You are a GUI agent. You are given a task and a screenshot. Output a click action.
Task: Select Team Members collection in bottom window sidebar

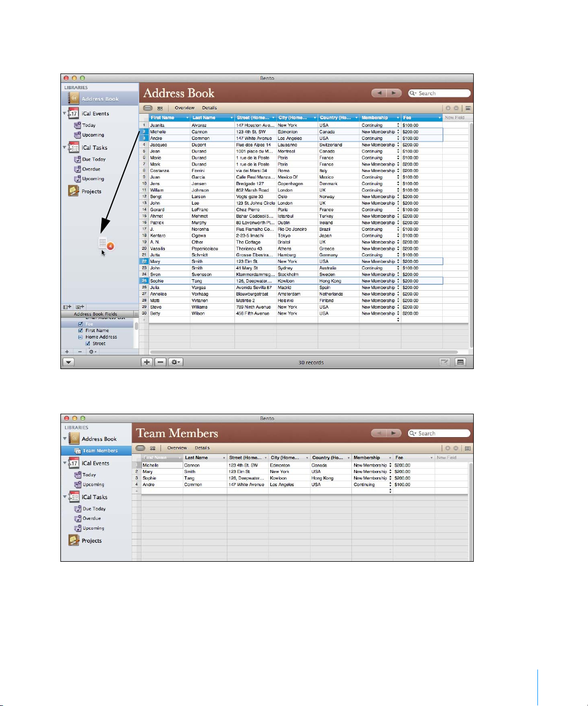coord(96,451)
